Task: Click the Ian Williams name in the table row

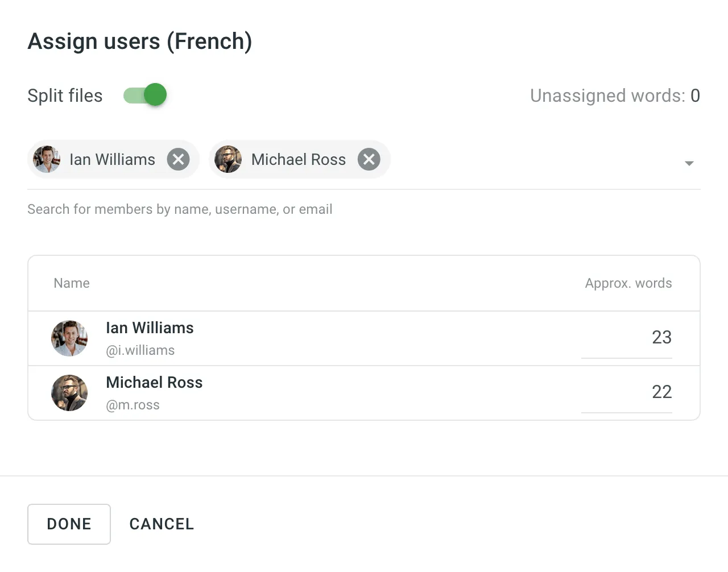Action: pos(150,328)
